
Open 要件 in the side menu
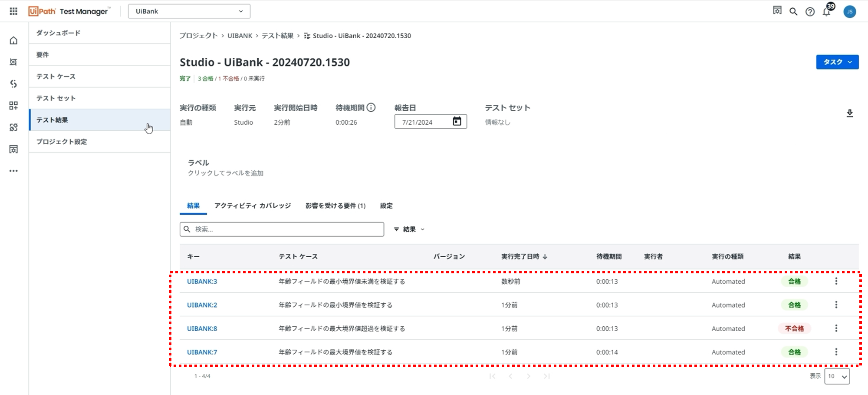pyautogui.click(x=99, y=55)
